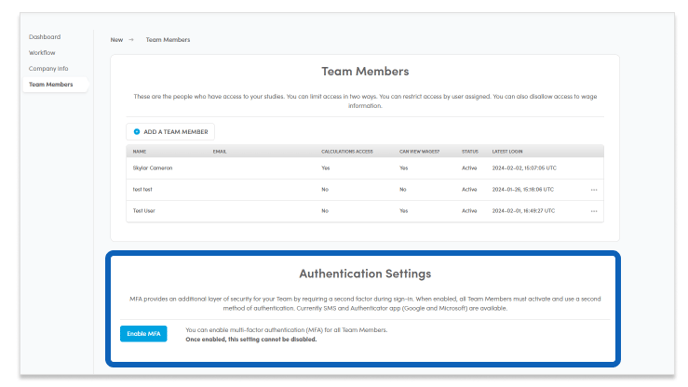Open the three-dot menu for test test
Viewport: 688px width, 387px height.
tap(594, 190)
